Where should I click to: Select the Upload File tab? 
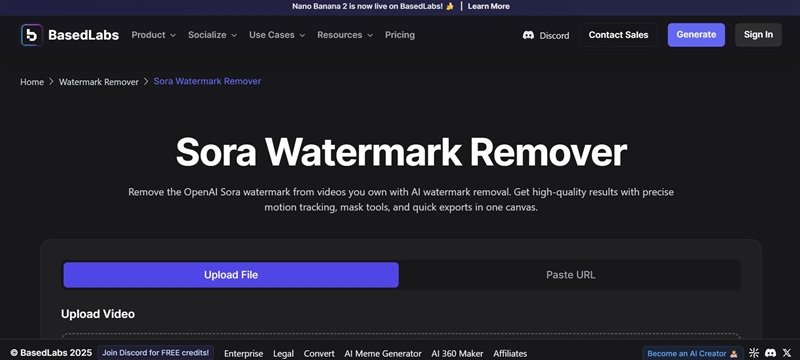(231, 275)
